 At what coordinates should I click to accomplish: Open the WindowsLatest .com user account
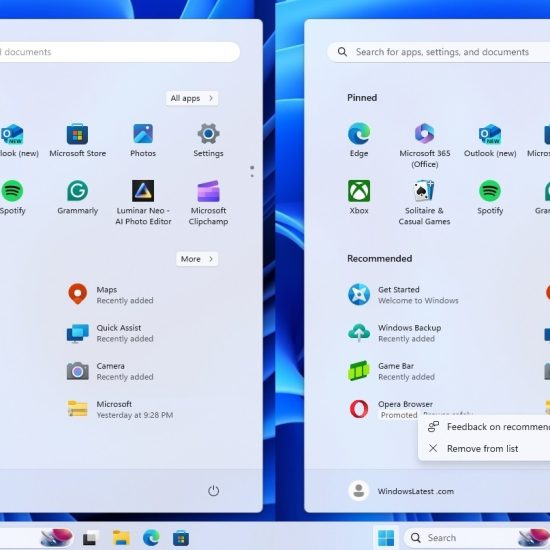401,491
